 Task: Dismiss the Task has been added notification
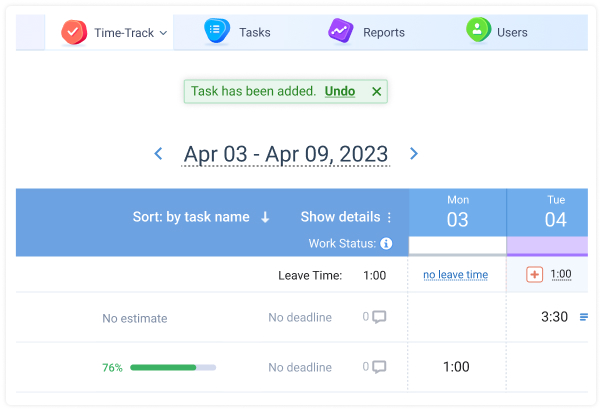coord(377,92)
